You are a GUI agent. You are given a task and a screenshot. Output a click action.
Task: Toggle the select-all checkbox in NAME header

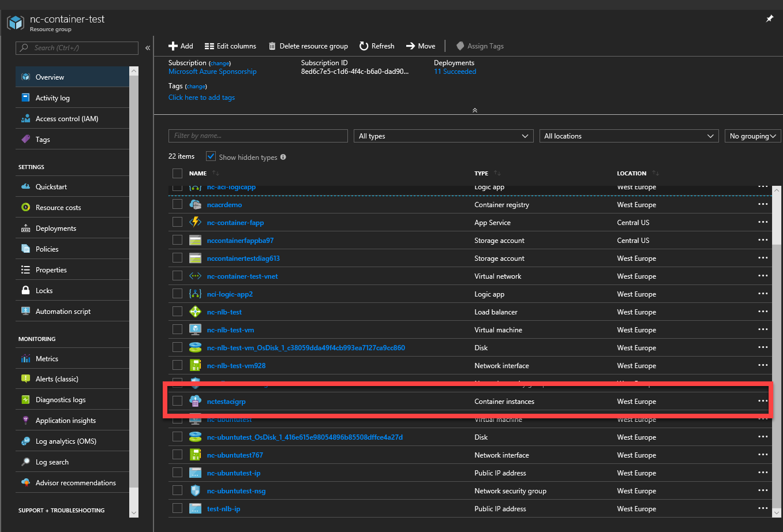coord(177,173)
